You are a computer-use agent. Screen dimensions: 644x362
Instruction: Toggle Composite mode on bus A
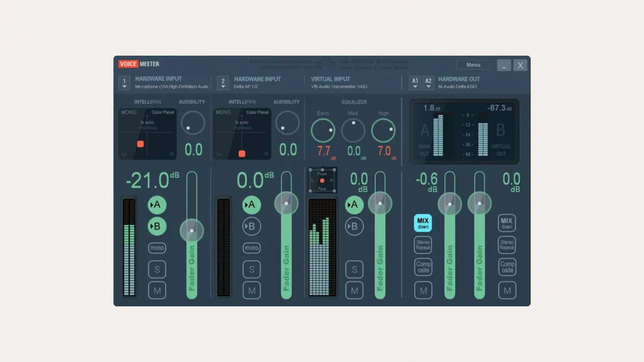(x=423, y=267)
